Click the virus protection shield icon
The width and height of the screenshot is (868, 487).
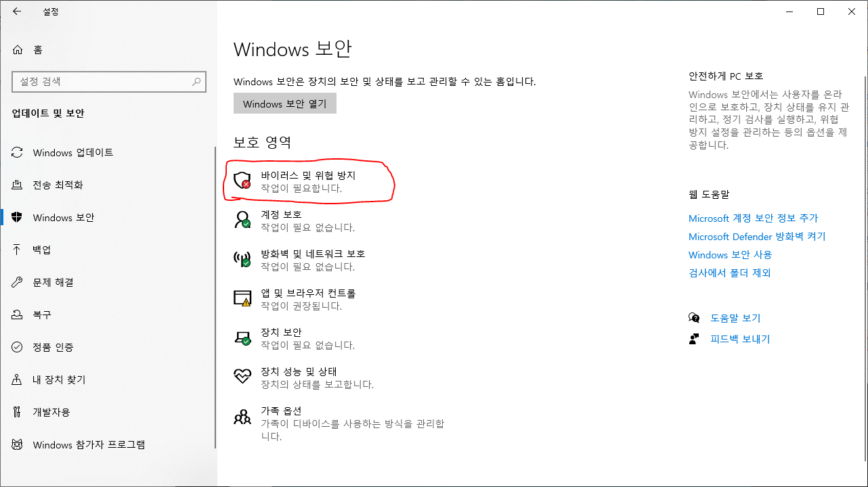tap(242, 180)
